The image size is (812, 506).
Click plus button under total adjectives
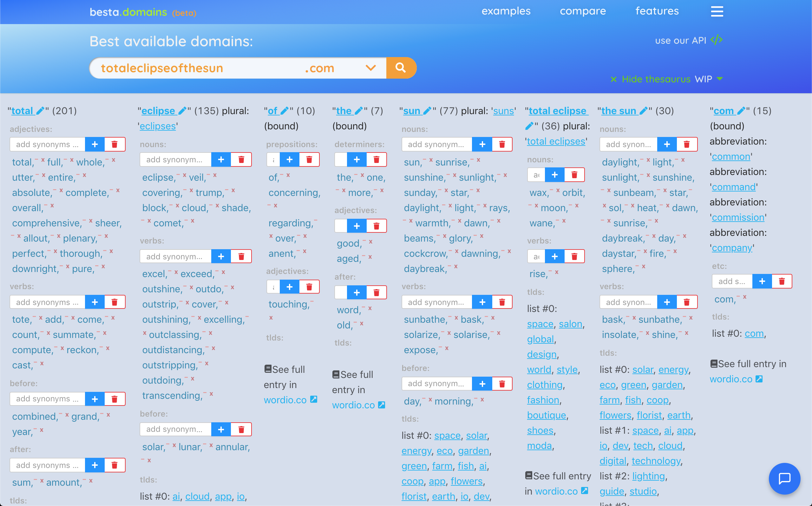[x=95, y=144]
